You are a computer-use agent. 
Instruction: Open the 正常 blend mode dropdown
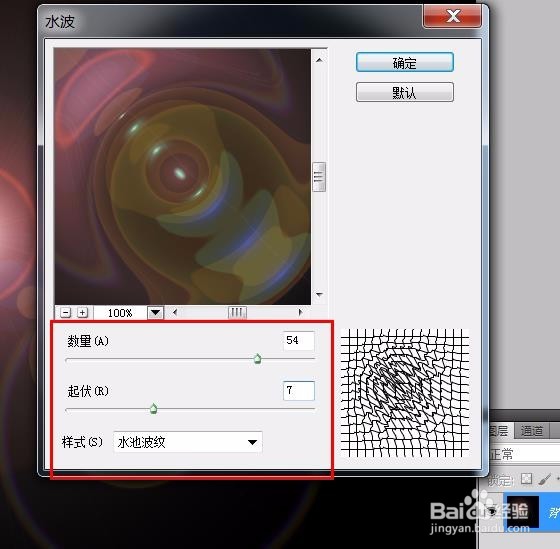(524, 454)
